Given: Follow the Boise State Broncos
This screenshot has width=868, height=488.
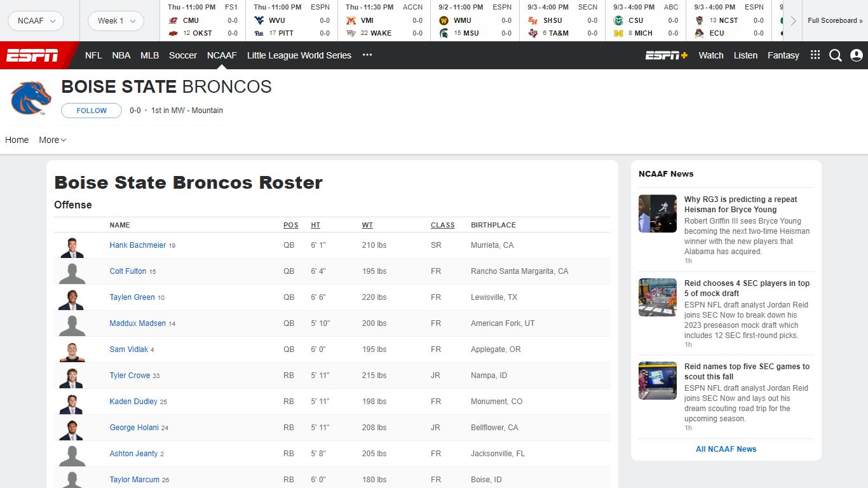Looking at the screenshot, I should pyautogui.click(x=92, y=111).
